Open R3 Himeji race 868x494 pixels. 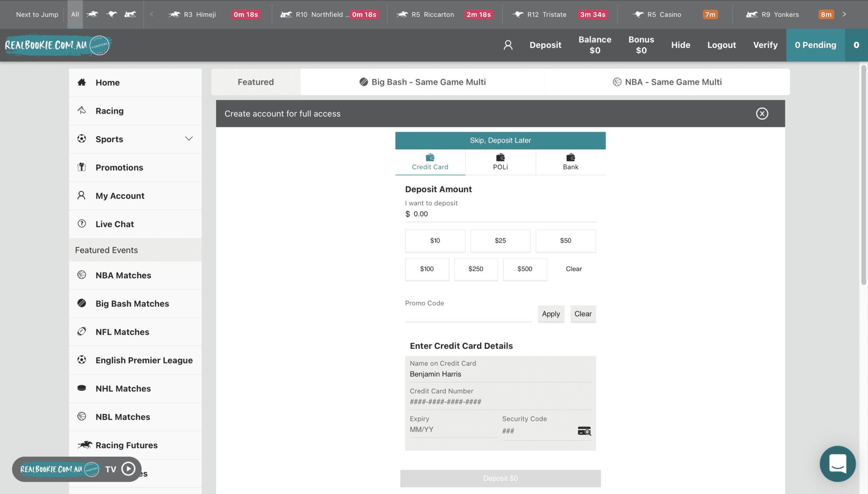point(214,14)
